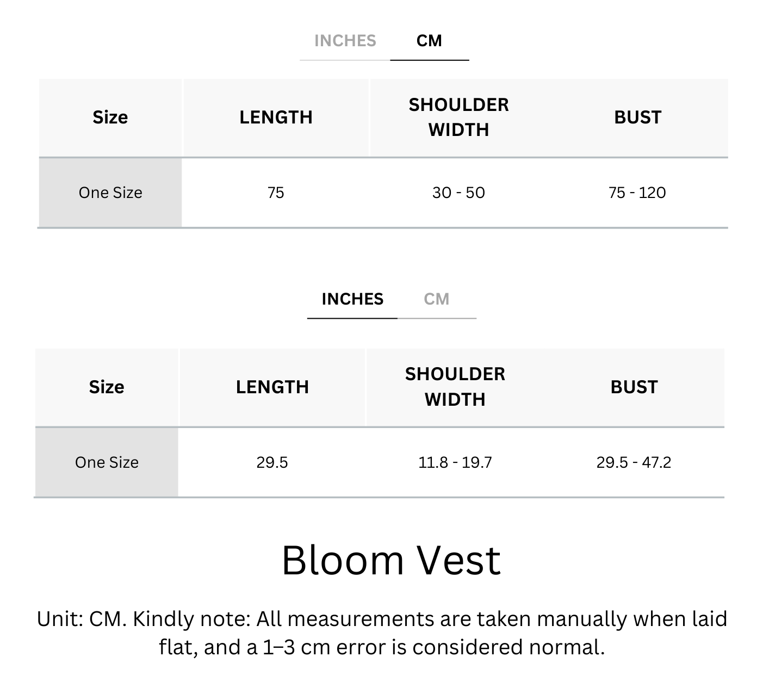The width and height of the screenshot is (769, 700).
Task: Select the bust 29.5 - 47.2 cell
Action: (x=634, y=462)
